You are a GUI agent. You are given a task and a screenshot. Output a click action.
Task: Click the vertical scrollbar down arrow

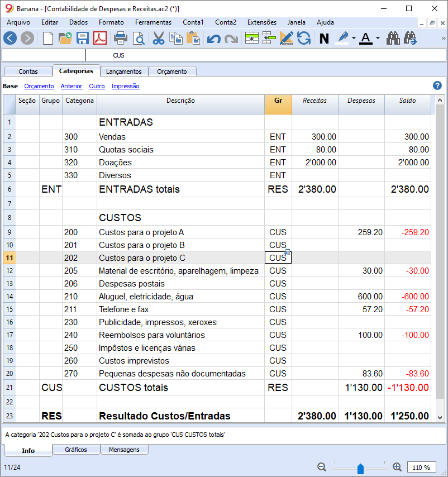click(x=440, y=417)
